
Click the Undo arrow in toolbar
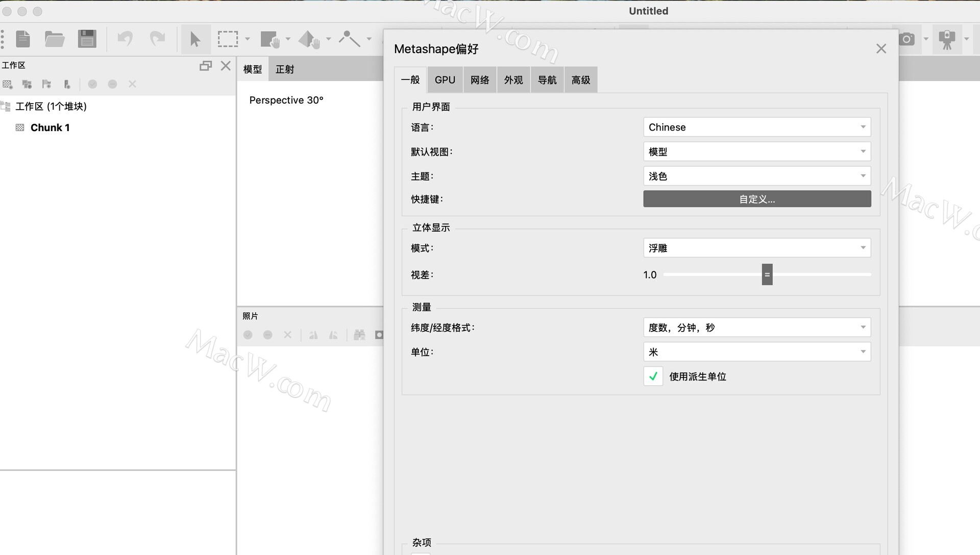[x=125, y=39]
